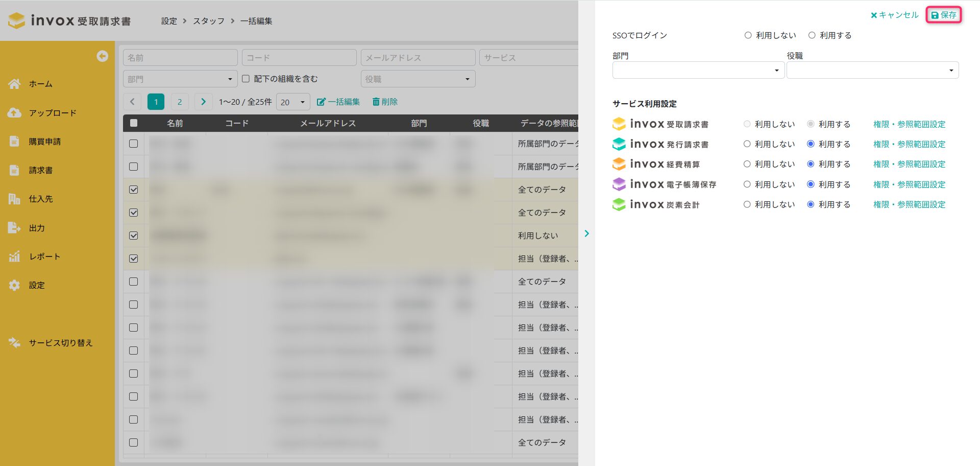Open 購買申請 from the sidebar
This screenshot has width=980, height=466.
click(x=45, y=142)
